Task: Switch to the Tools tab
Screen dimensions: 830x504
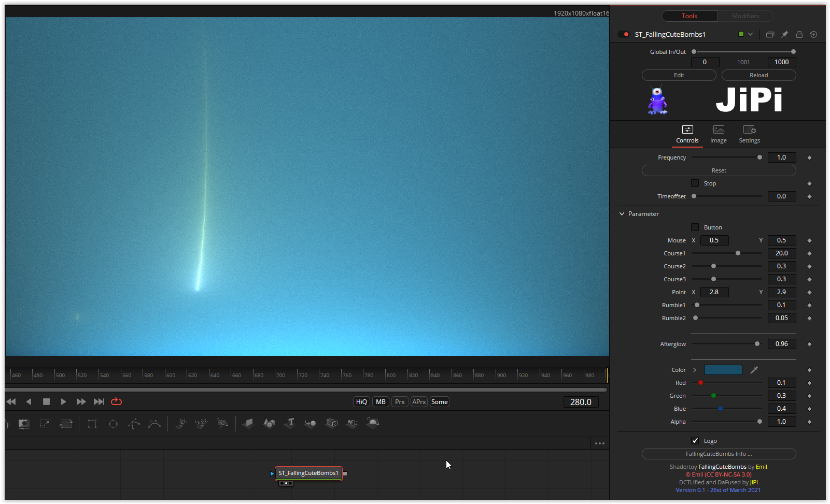Action: [690, 16]
